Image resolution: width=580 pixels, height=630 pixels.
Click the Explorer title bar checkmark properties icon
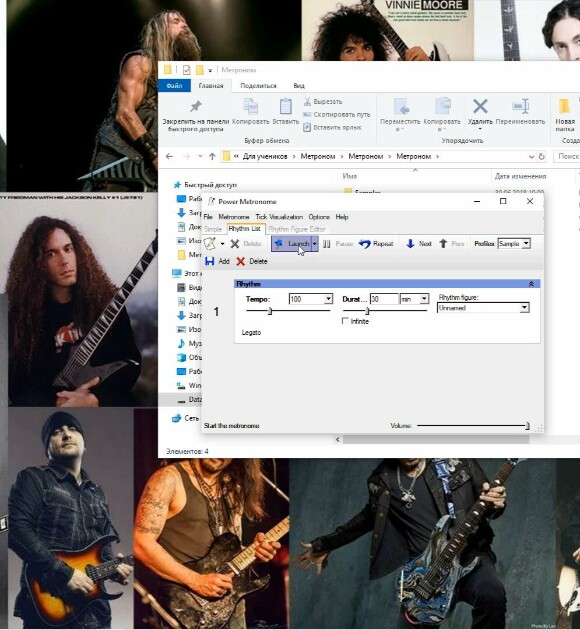(186, 70)
